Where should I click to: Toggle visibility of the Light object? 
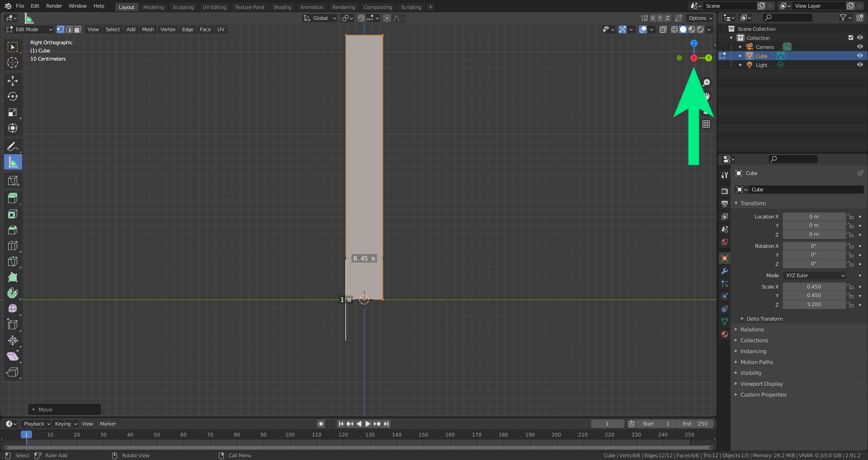click(x=860, y=65)
